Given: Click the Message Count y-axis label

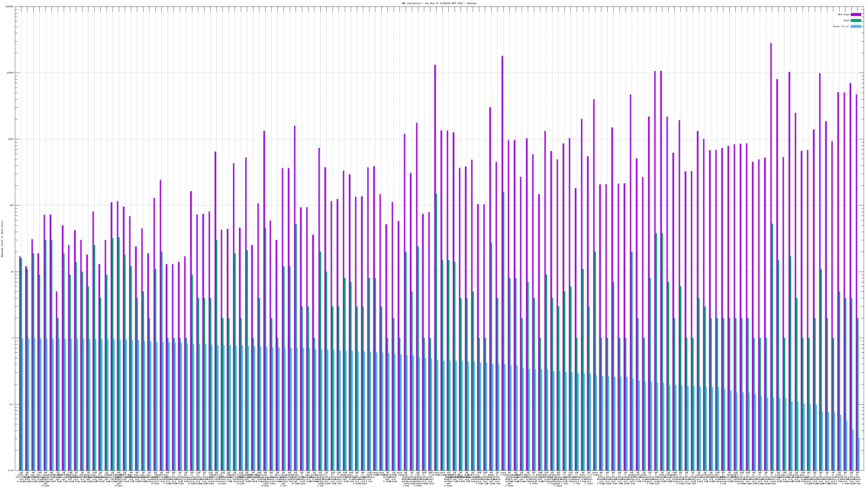Looking at the screenshot, I should coord(2,239).
